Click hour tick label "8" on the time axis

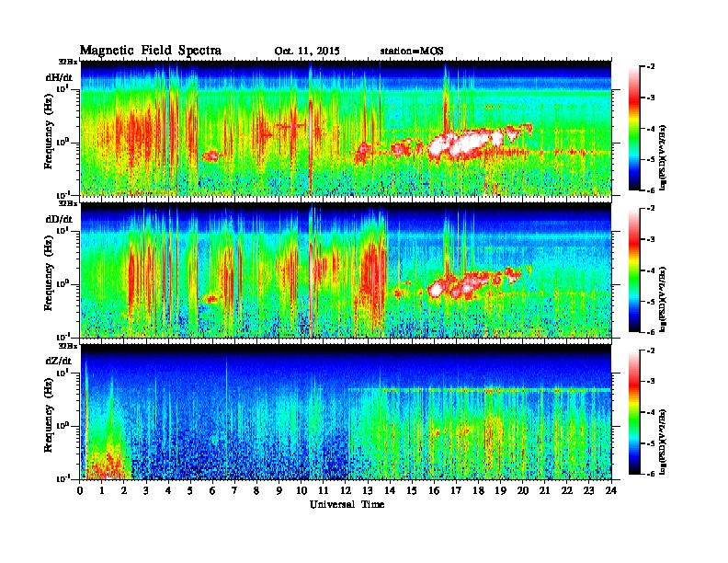point(256,491)
